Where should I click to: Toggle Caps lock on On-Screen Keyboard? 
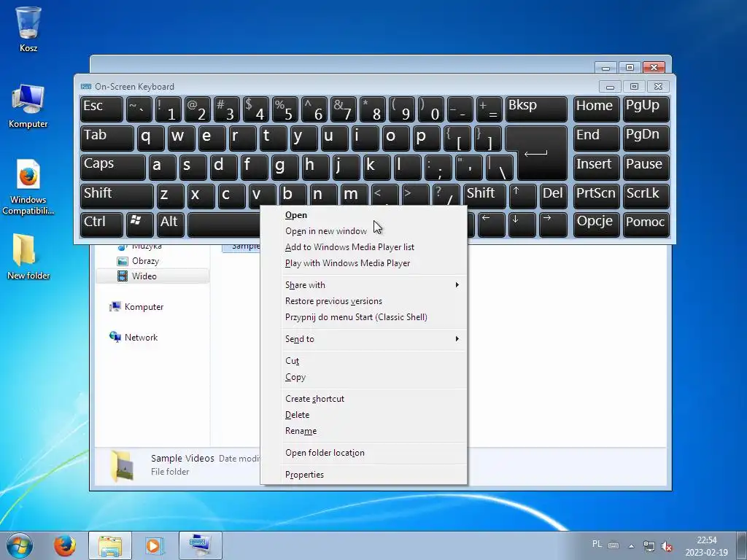coord(112,167)
